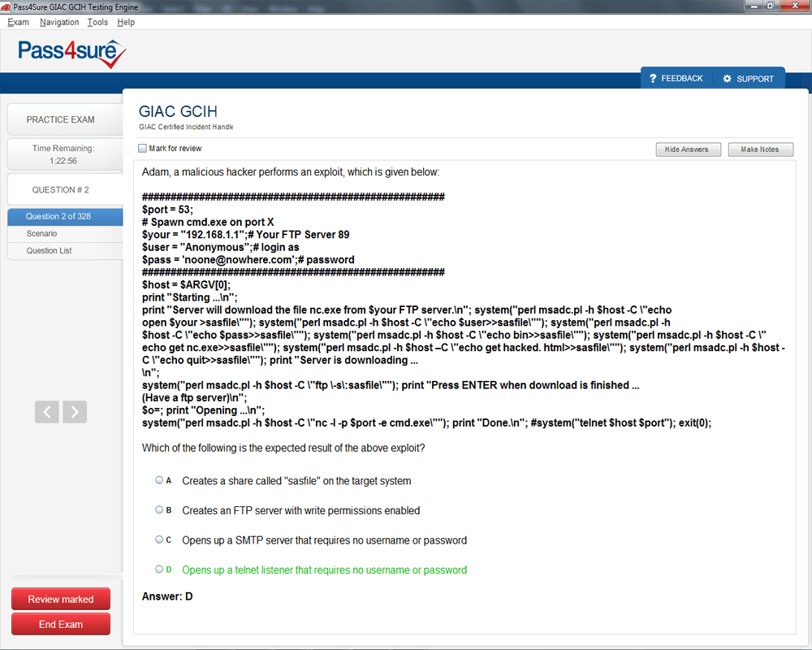Click answer text 'Opens up a SMTP server'
Screen dimensions: 812x650
click(324, 540)
